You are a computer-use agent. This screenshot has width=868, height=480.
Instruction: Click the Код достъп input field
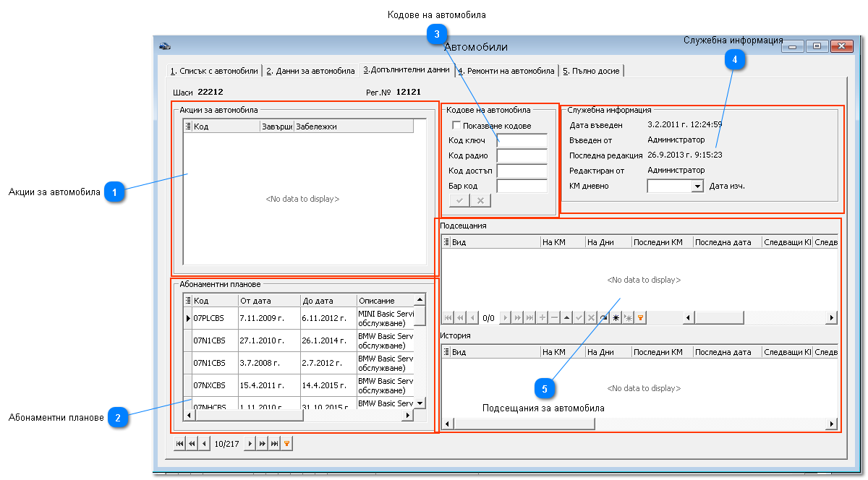[522, 171]
